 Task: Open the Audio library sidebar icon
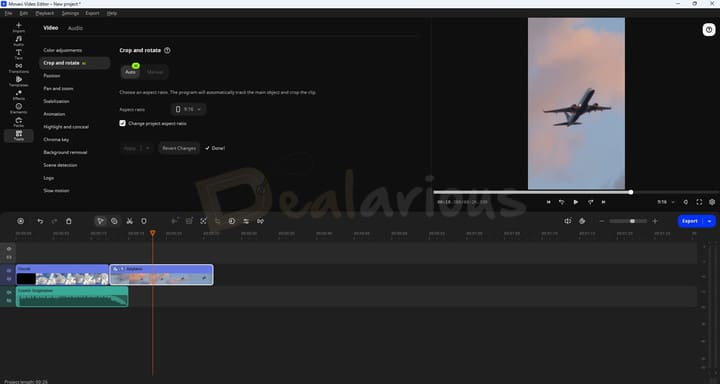tap(18, 41)
